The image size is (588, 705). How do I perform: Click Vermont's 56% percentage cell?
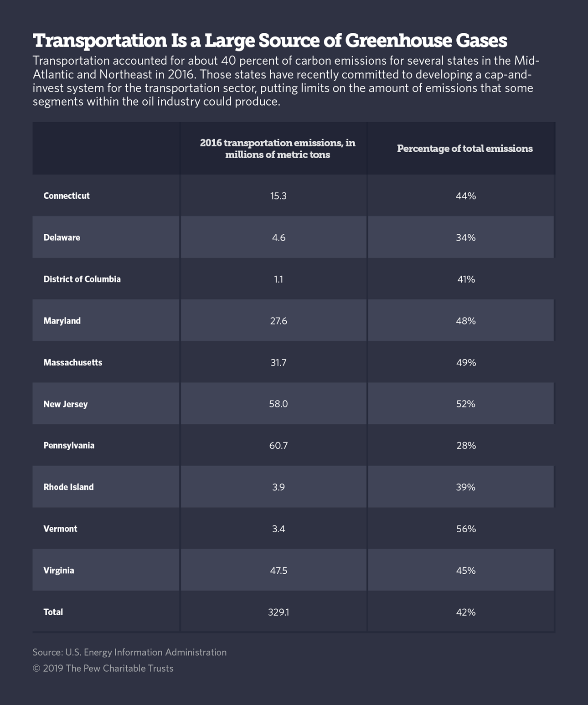coord(466,529)
